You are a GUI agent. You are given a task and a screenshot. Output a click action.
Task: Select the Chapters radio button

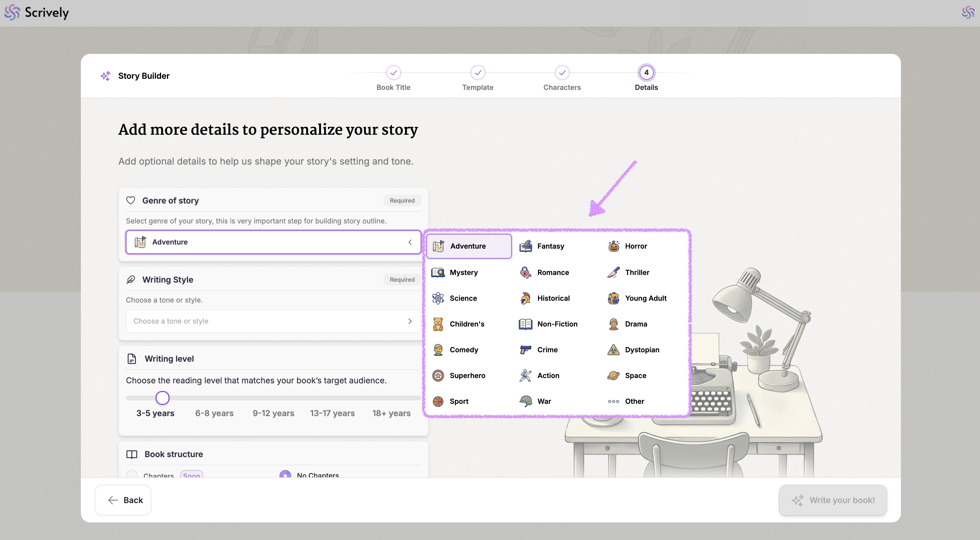click(x=132, y=475)
